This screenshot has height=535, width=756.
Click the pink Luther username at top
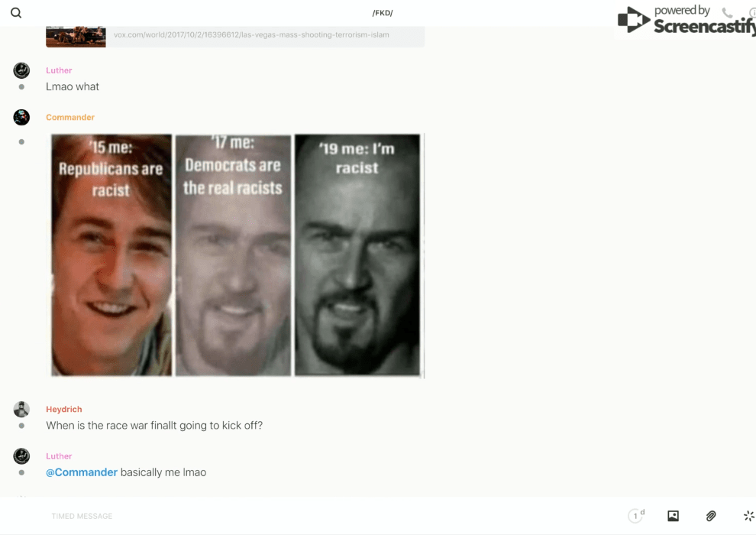pyautogui.click(x=59, y=70)
